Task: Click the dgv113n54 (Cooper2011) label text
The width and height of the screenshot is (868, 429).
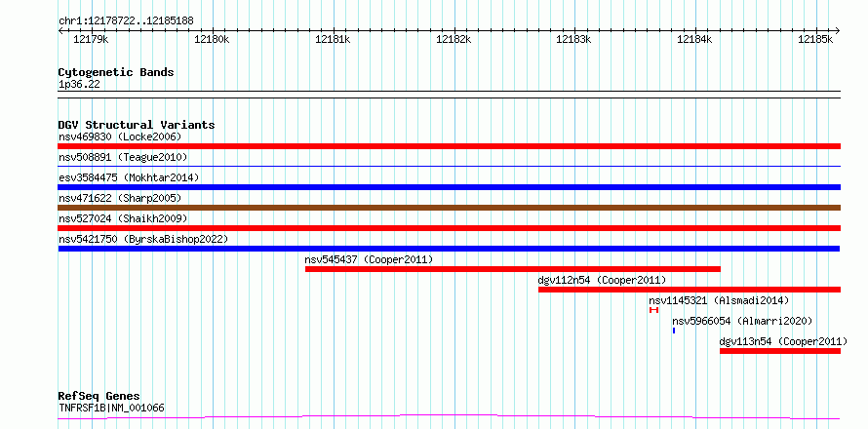Action: click(x=783, y=341)
